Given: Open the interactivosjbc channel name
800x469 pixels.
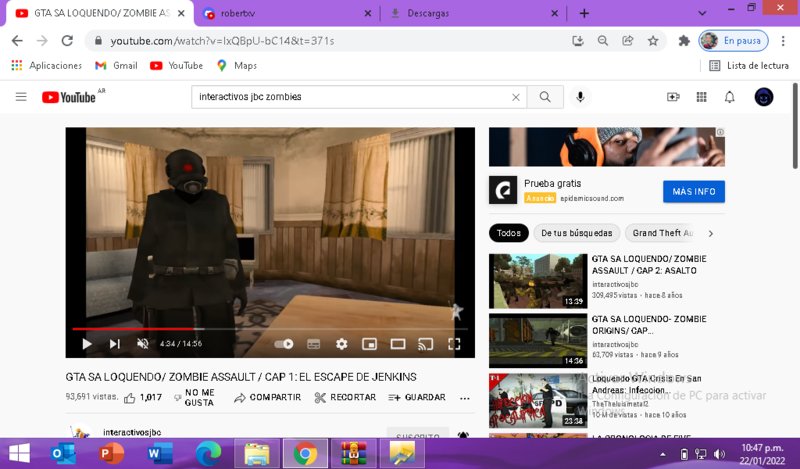Looking at the screenshot, I should (132, 432).
